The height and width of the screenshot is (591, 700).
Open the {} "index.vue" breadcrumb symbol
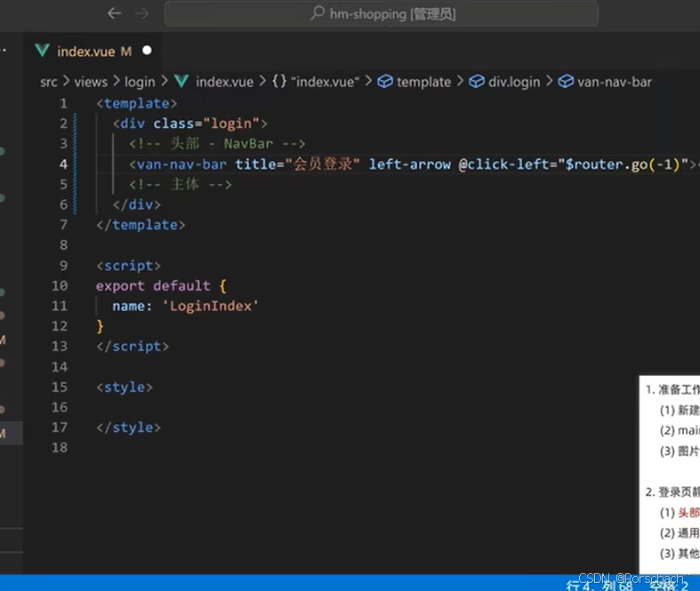click(316, 82)
